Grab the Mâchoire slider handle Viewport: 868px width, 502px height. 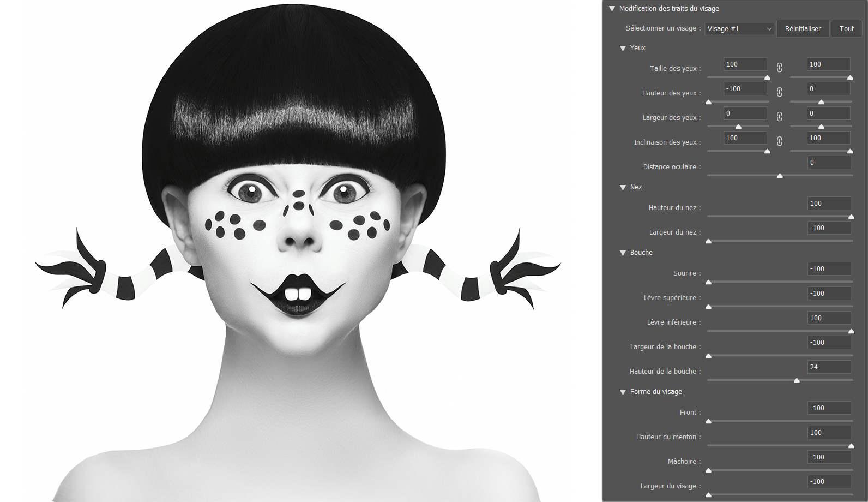pos(708,470)
